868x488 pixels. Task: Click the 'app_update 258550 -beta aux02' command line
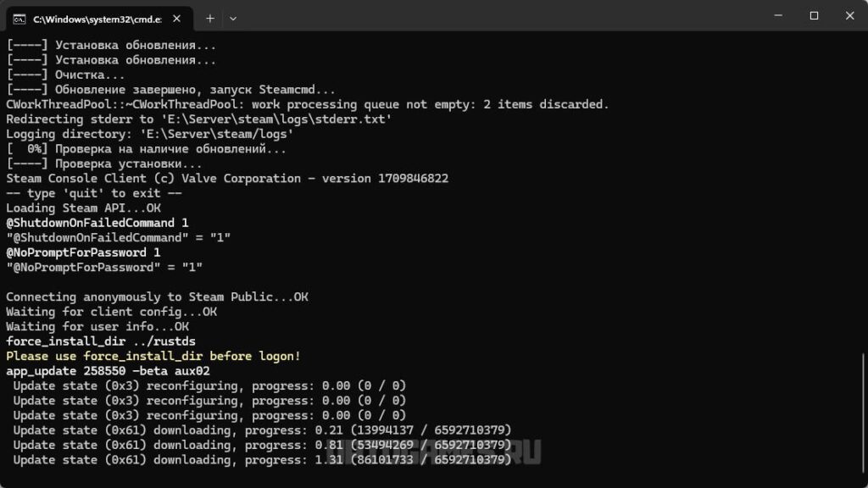point(108,371)
